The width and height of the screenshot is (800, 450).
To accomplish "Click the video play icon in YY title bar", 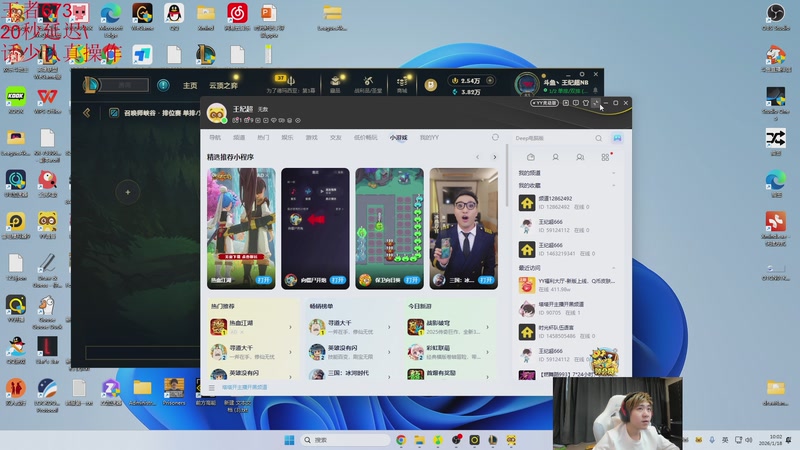I will 566,103.
